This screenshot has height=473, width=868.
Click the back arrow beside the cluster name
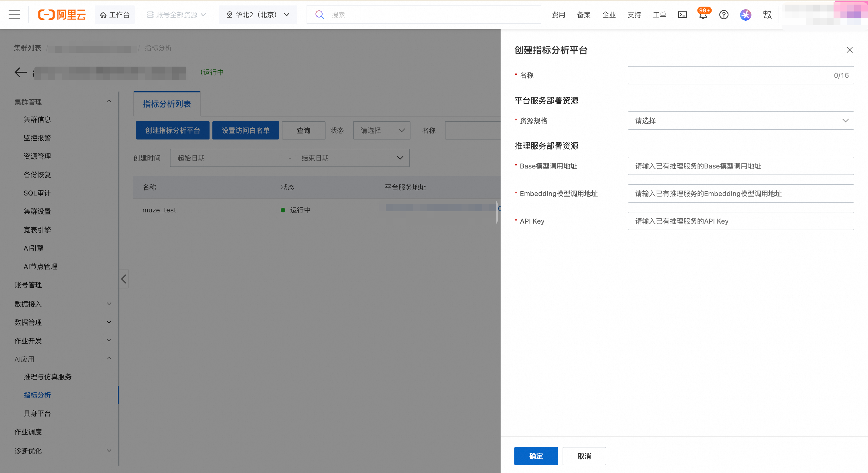coord(21,72)
